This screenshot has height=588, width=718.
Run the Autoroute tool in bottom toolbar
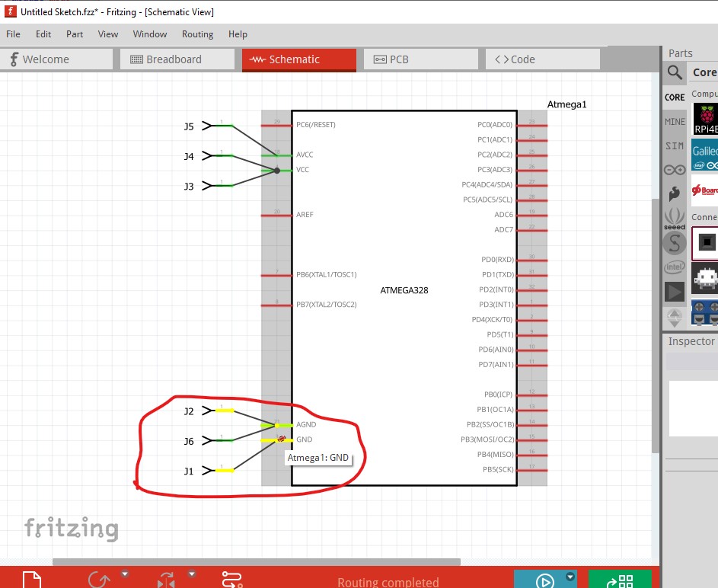click(231, 580)
